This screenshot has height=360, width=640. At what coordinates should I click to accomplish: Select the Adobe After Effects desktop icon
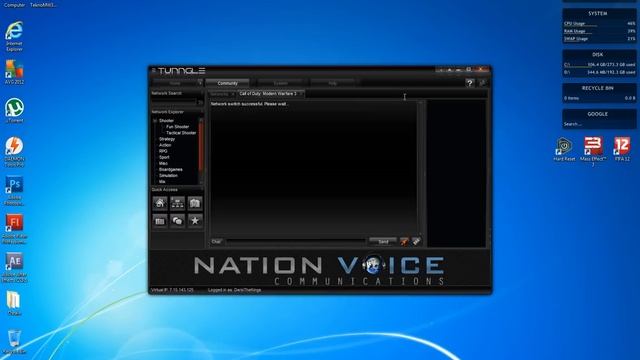(14, 267)
